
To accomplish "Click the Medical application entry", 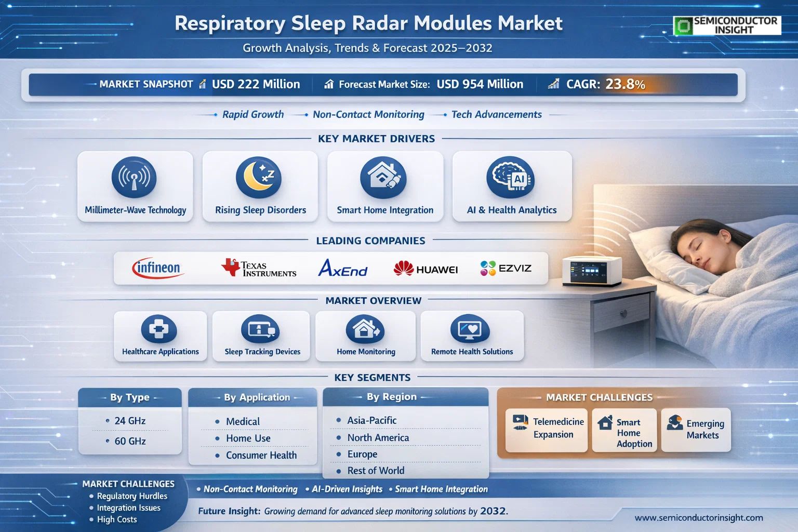I will 243,422.
